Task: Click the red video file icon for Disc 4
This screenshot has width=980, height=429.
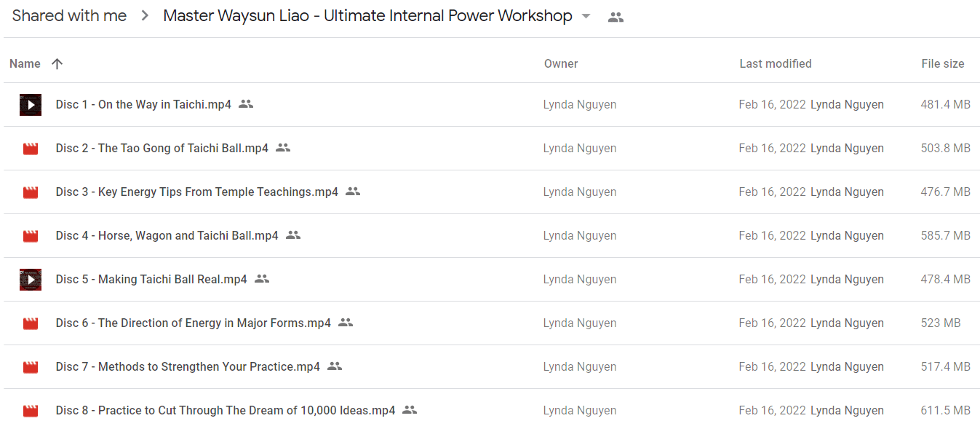Action: click(31, 236)
